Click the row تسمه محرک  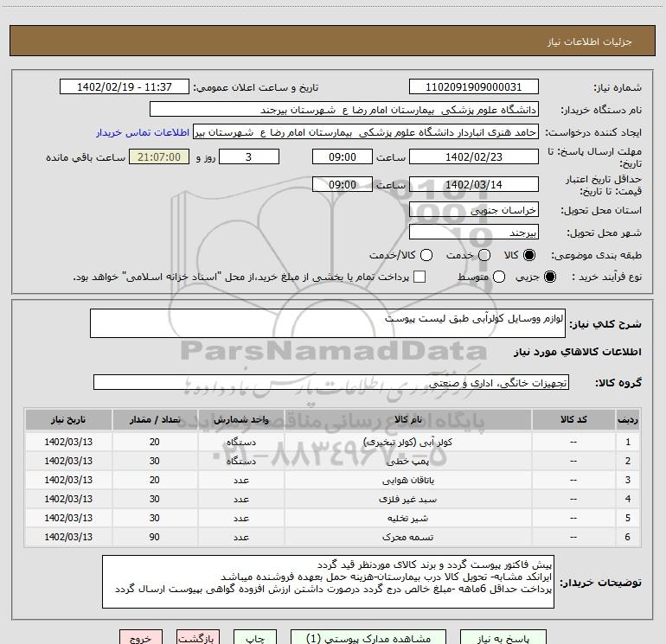click(333, 537)
